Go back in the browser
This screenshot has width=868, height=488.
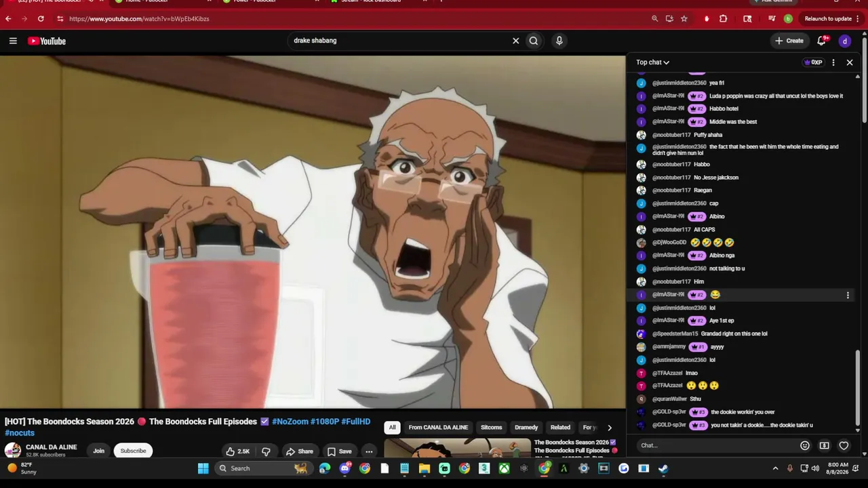coord(8,19)
